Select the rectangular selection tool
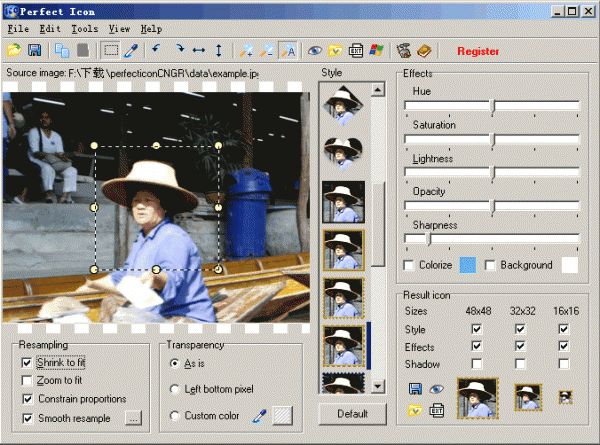 111,51
